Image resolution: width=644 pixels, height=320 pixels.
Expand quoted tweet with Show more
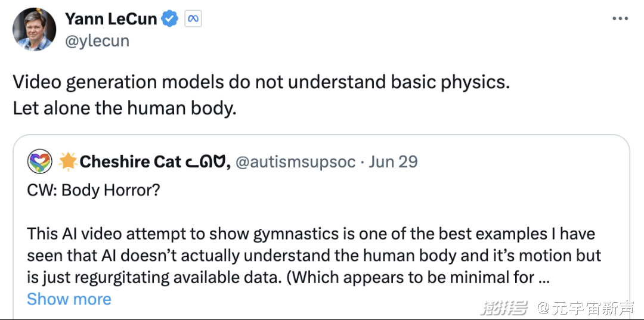click(69, 299)
